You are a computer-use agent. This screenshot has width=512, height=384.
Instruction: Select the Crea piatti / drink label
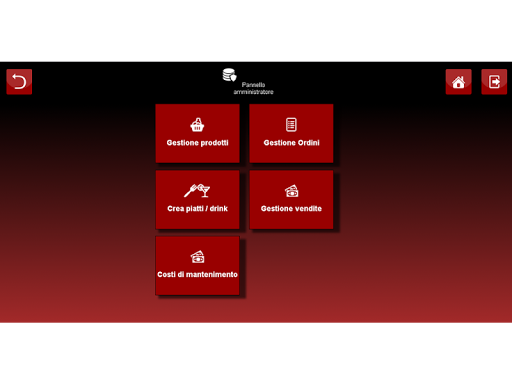point(197,209)
